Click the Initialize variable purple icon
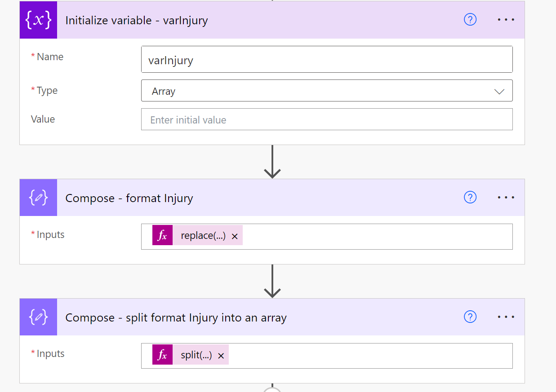 38,20
